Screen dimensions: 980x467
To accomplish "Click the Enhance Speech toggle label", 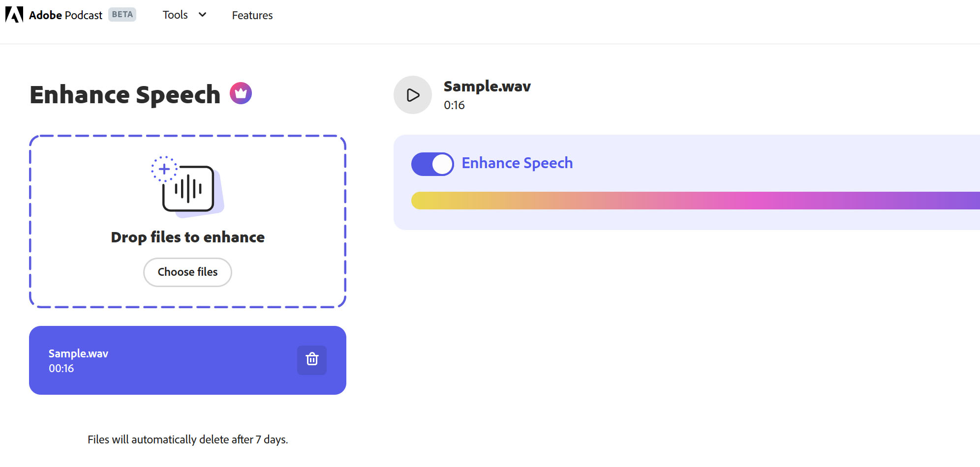I will (517, 163).
